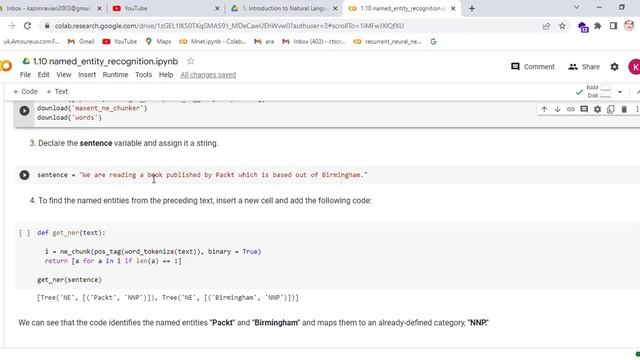Open the user account avatar K
Image resolution: width=640 pixels, height=360 pixels.
(x=634, y=67)
